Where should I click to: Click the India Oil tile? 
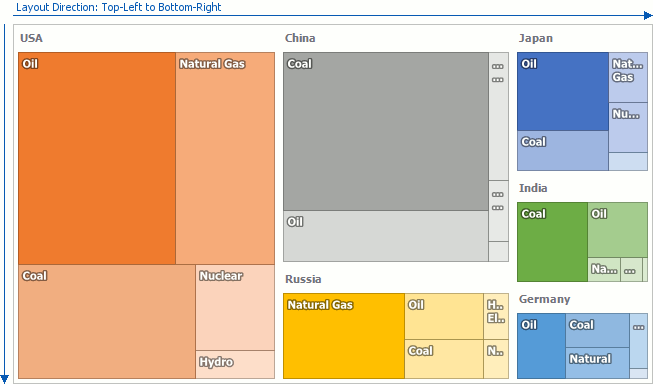tap(618, 230)
